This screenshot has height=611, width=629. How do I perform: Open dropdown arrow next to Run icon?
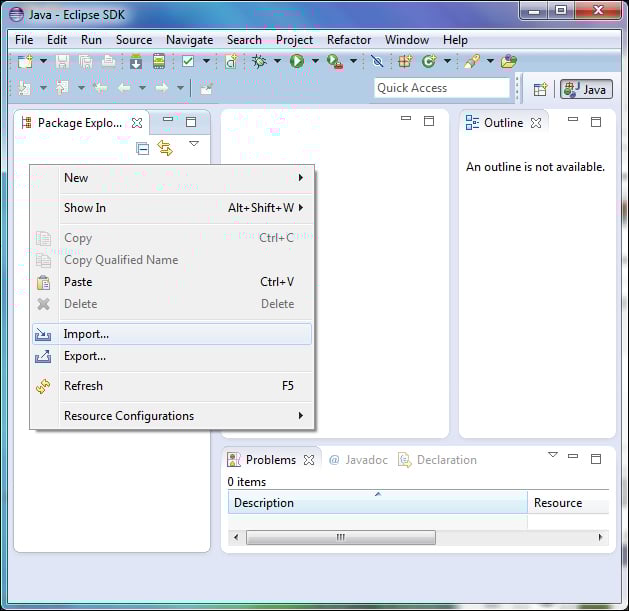(x=315, y=61)
